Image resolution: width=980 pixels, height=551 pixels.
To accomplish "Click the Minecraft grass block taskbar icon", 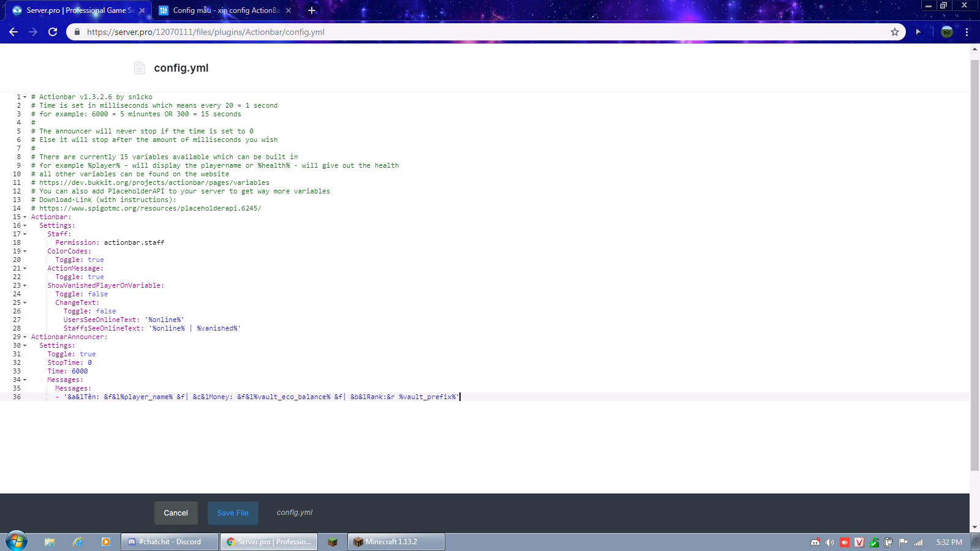I will pos(333,542).
